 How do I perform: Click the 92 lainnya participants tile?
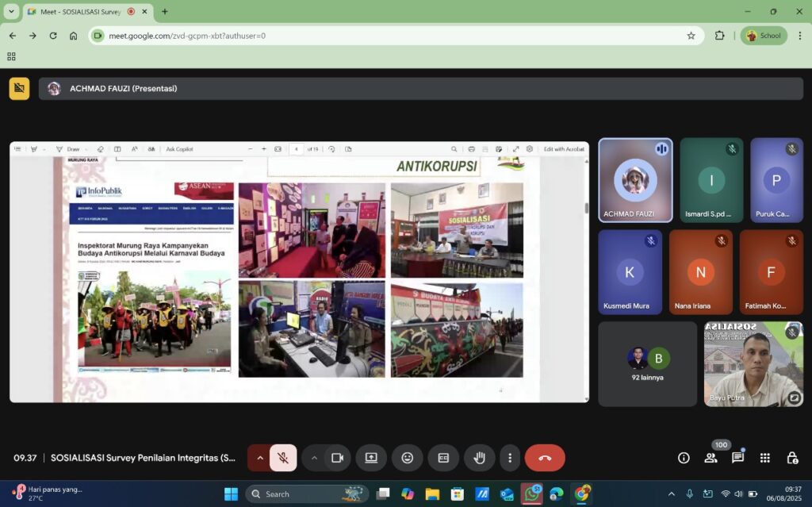(647, 363)
